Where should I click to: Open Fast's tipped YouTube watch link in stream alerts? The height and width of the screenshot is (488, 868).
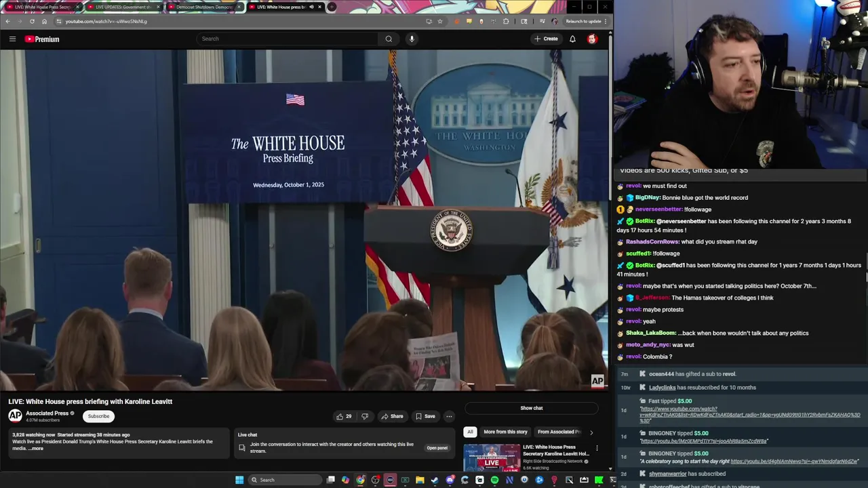pos(750,415)
